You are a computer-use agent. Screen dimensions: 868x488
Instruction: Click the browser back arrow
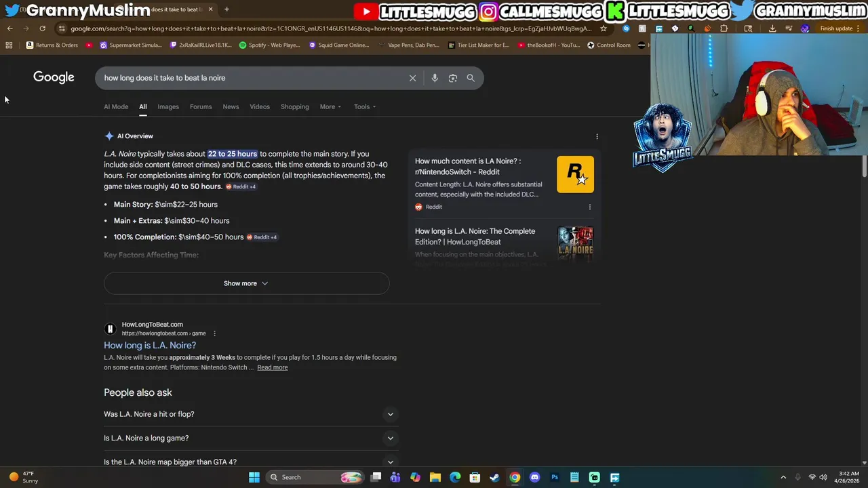10,28
